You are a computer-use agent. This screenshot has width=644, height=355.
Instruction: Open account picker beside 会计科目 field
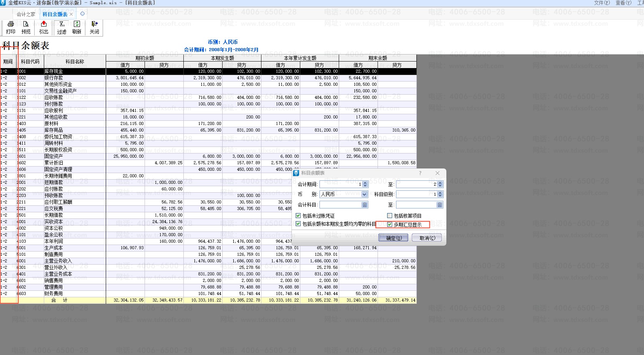click(364, 205)
